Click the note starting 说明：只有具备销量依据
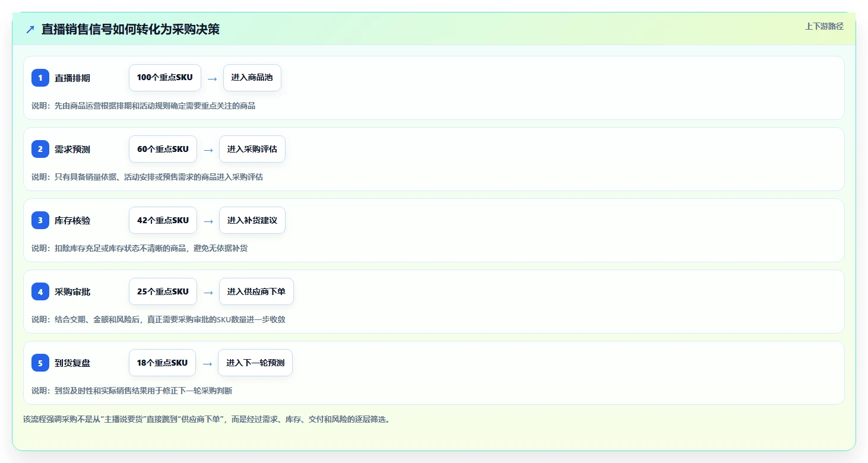The width and height of the screenshot is (868, 463). [x=147, y=177]
